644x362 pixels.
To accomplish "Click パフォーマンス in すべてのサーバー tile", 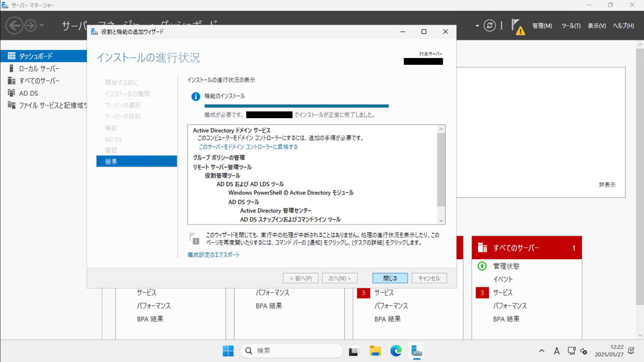I will [x=510, y=306].
